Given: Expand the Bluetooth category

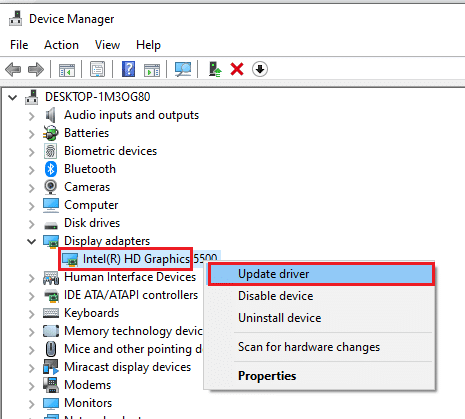Looking at the screenshot, I should pos(31,170).
